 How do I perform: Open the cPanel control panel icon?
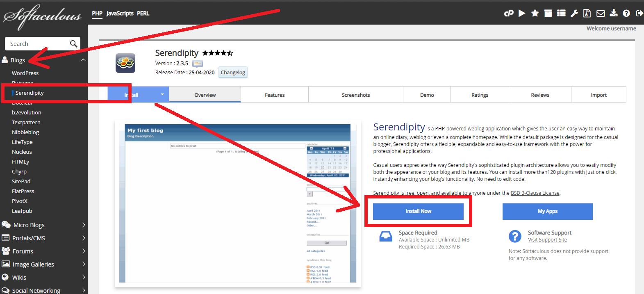(509, 14)
